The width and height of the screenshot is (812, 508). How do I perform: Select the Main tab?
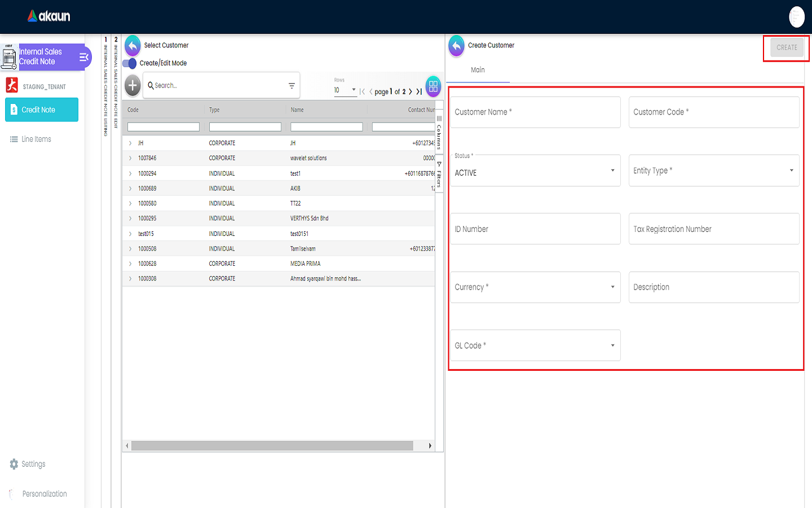478,70
